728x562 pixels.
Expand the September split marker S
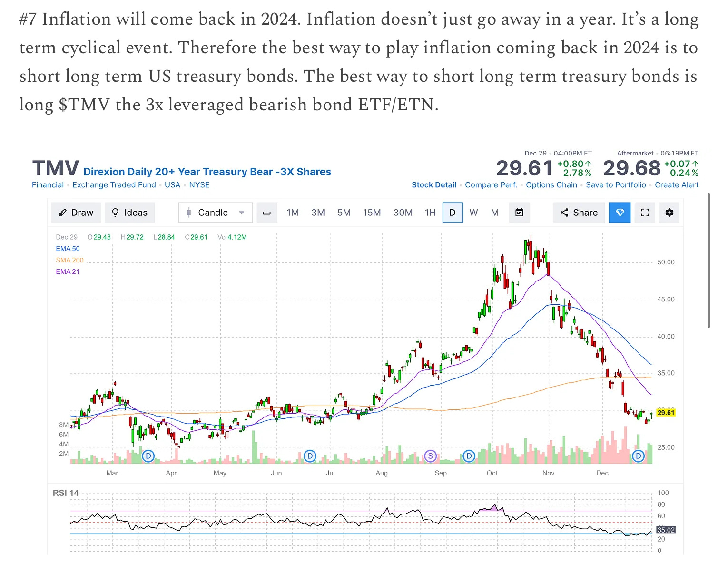(430, 455)
